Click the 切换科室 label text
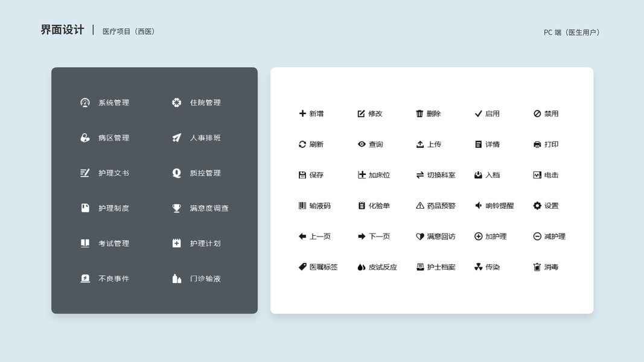Screen dimensions: 644x362 tap(441, 175)
